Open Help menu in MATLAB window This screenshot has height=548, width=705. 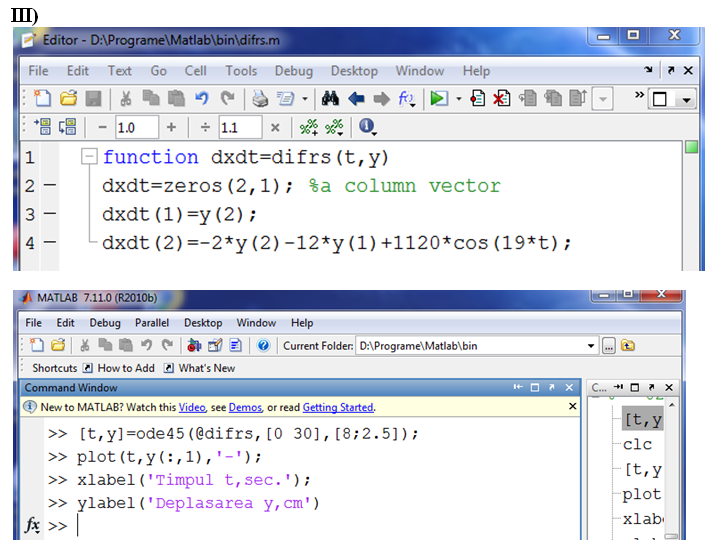[x=302, y=323]
